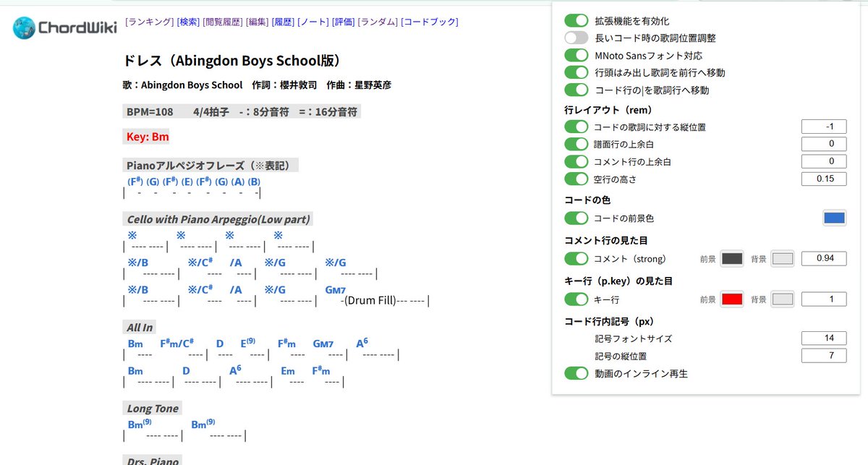Open the 編集 link
Viewport: 868px width, 465px height.
click(x=258, y=22)
